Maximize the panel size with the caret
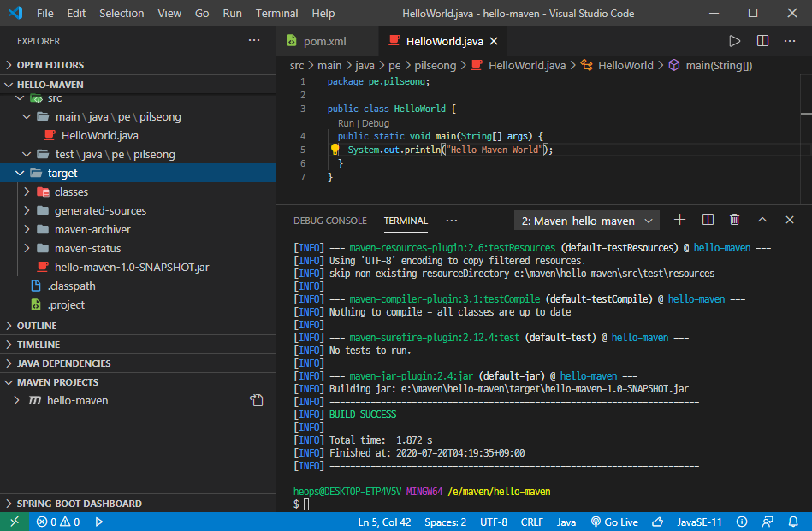The height and width of the screenshot is (531, 812). click(x=762, y=220)
